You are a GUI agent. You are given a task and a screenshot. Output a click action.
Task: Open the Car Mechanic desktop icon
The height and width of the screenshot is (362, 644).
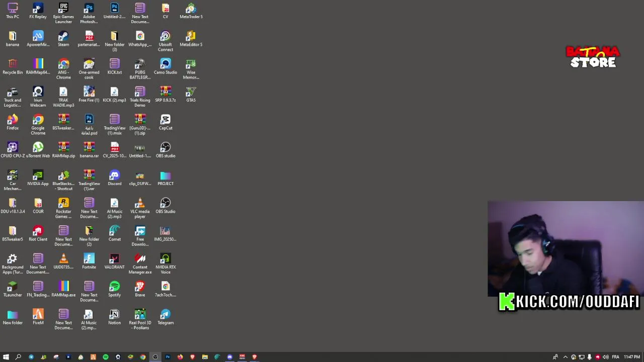(13, 180)
